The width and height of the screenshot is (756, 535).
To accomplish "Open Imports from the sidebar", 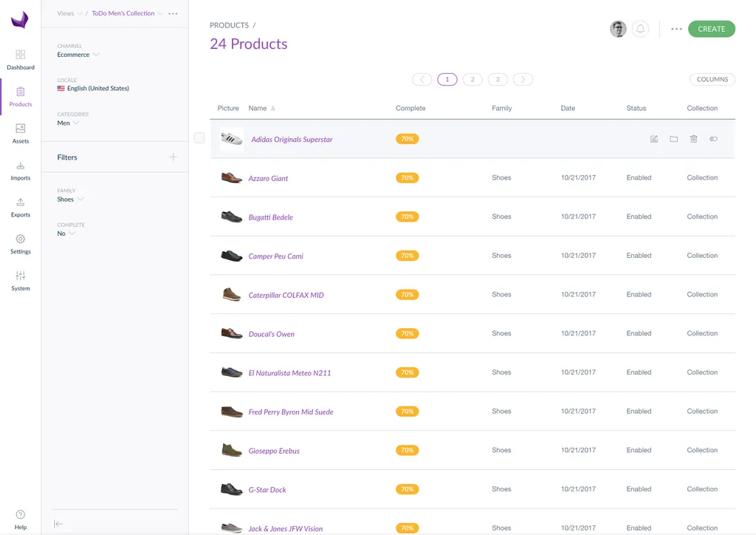I will point(21,170).
